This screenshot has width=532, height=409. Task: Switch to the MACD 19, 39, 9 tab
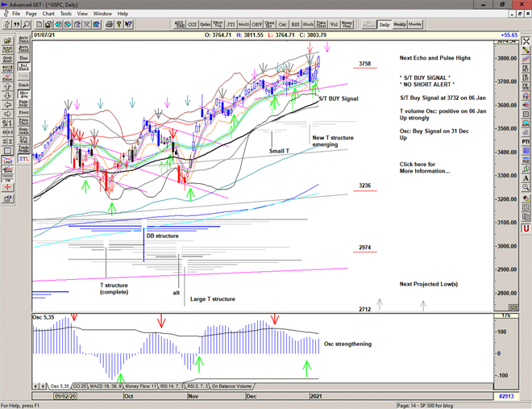106,387
